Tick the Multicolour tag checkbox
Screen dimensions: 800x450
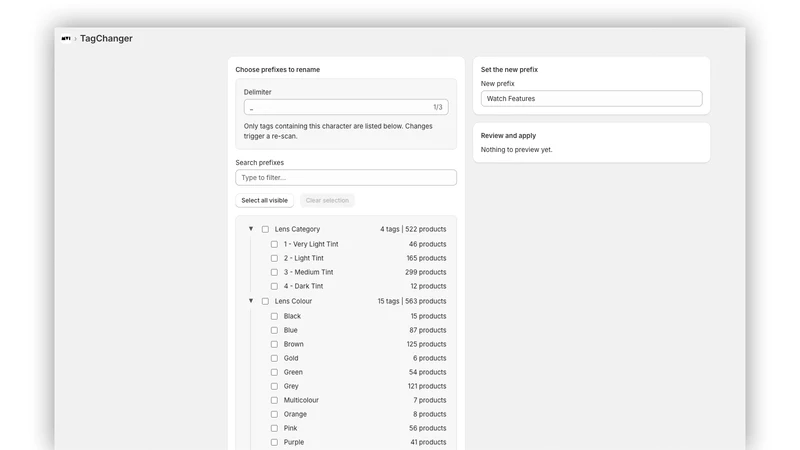[274, 401]
